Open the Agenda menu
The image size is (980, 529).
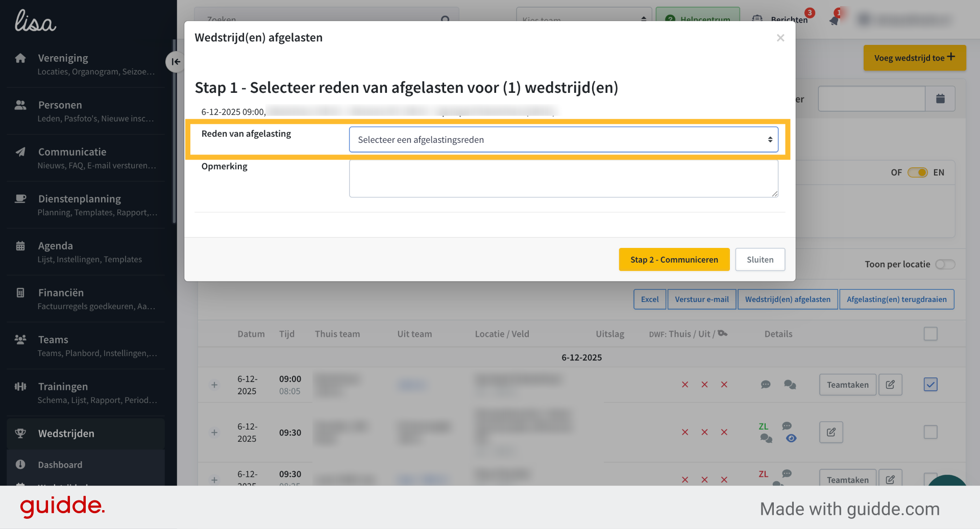click(86, 252)
